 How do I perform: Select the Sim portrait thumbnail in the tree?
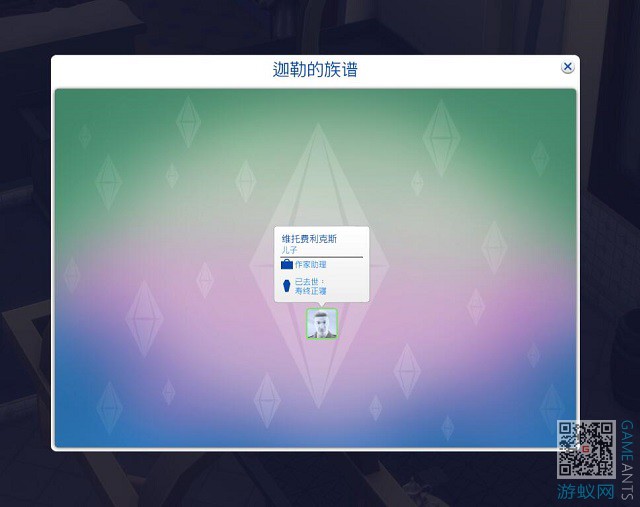(322, 324)
